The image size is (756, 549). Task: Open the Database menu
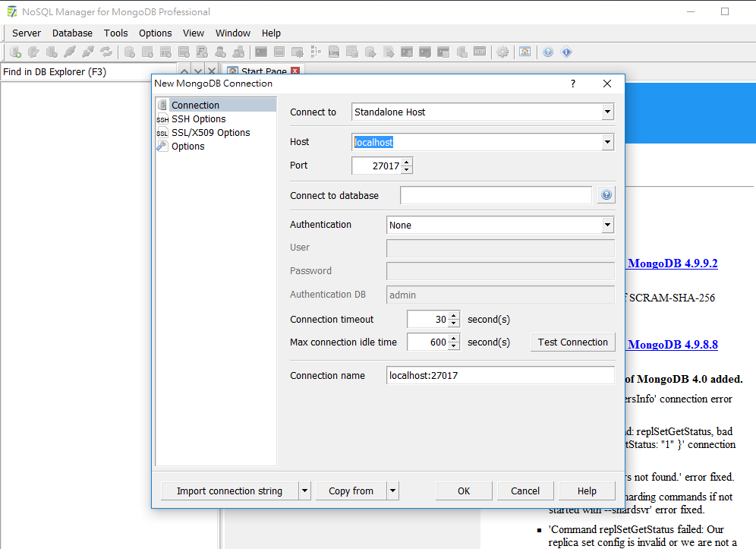[72, 33]
